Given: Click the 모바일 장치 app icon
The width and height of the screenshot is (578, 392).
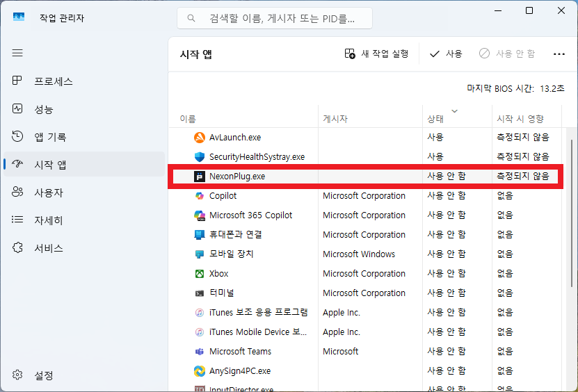Looking at the screenshot, I should click(x=200, y=254).
